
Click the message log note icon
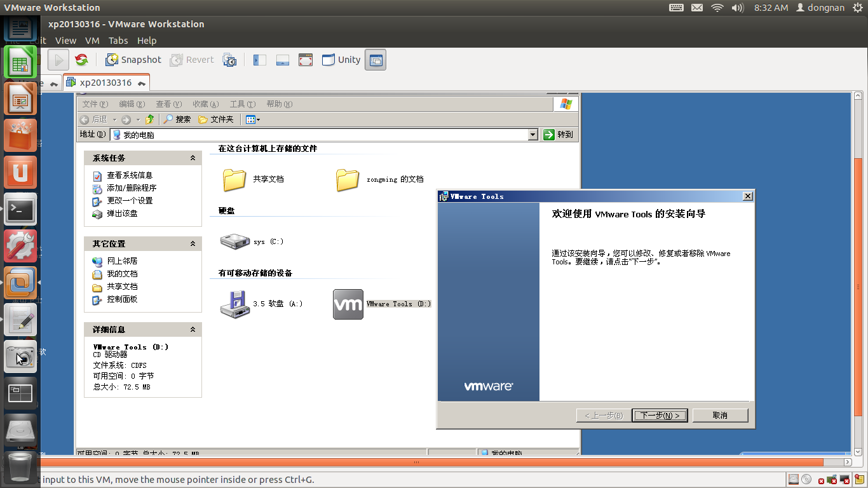pyautogui.click(x=859, y=479)
